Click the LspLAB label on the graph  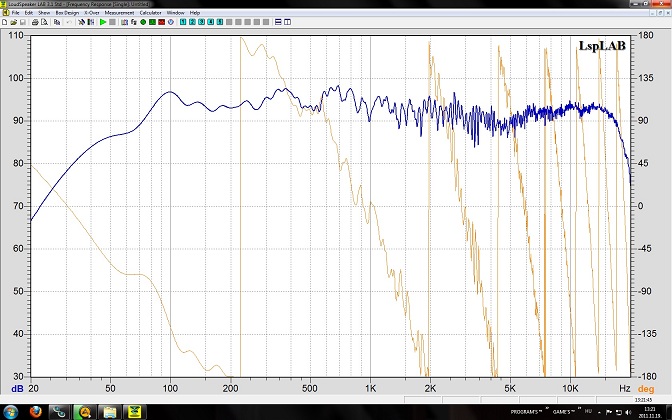tap(602, 45)
